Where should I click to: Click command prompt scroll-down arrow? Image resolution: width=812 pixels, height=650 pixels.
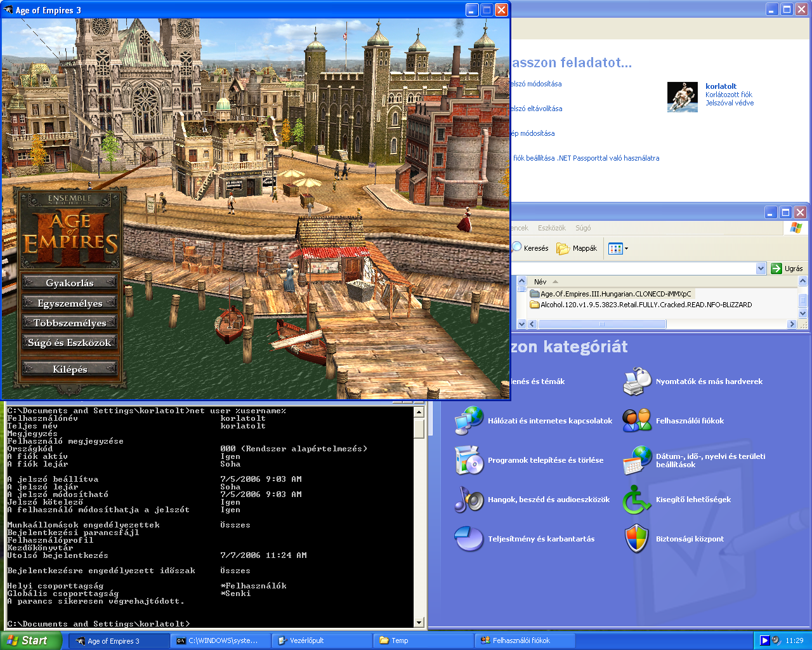pos(419,623)
